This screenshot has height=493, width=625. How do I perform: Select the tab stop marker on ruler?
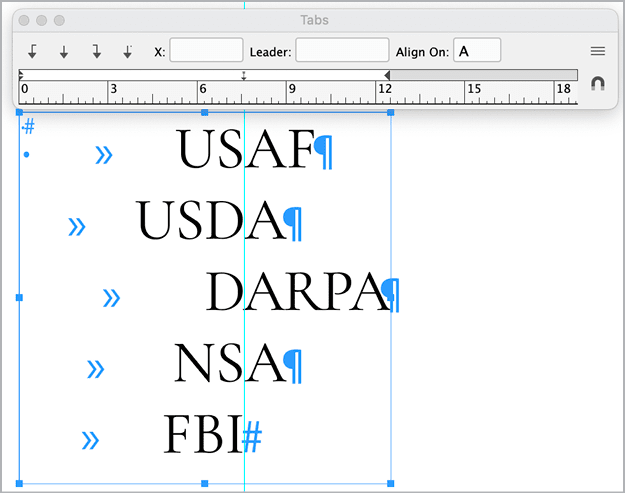244,76
